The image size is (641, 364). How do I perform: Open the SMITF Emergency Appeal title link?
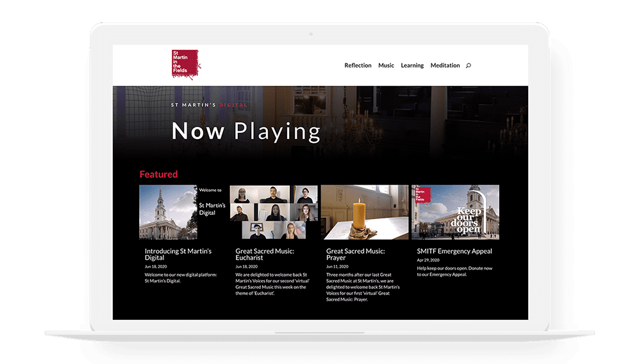454,251
